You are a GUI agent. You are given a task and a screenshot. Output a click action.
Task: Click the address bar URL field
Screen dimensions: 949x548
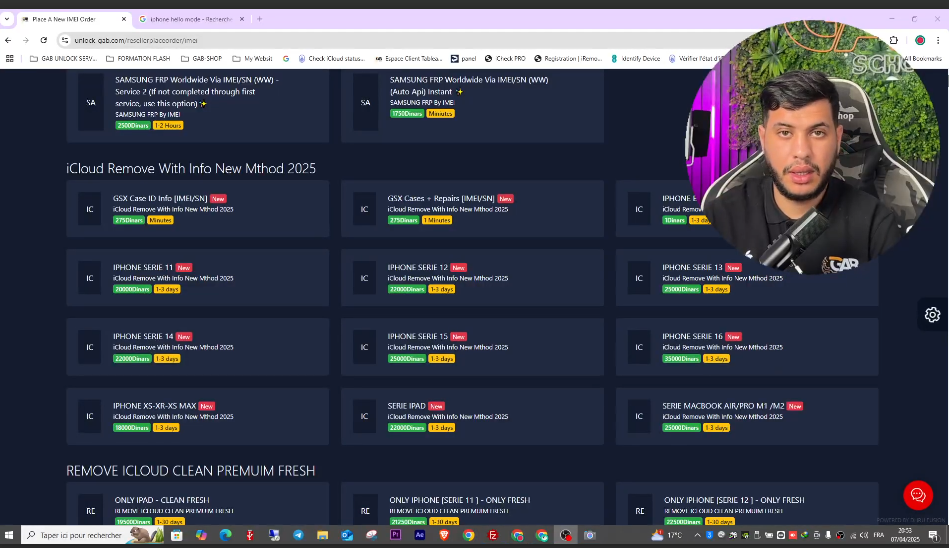(x=387, y=40)
